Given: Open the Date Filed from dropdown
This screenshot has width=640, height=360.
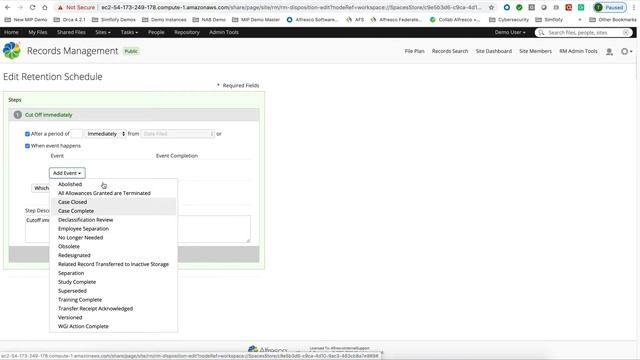Looking at the screenshot, I should (178, 134).
